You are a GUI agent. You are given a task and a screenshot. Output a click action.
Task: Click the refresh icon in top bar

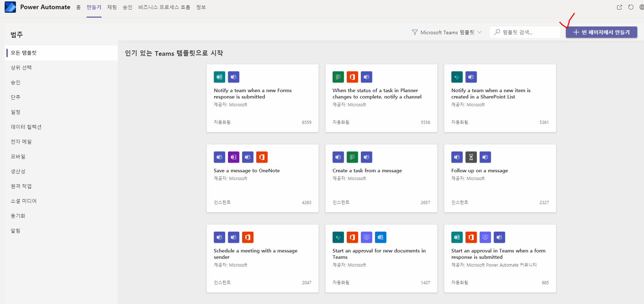pos(631,7)
